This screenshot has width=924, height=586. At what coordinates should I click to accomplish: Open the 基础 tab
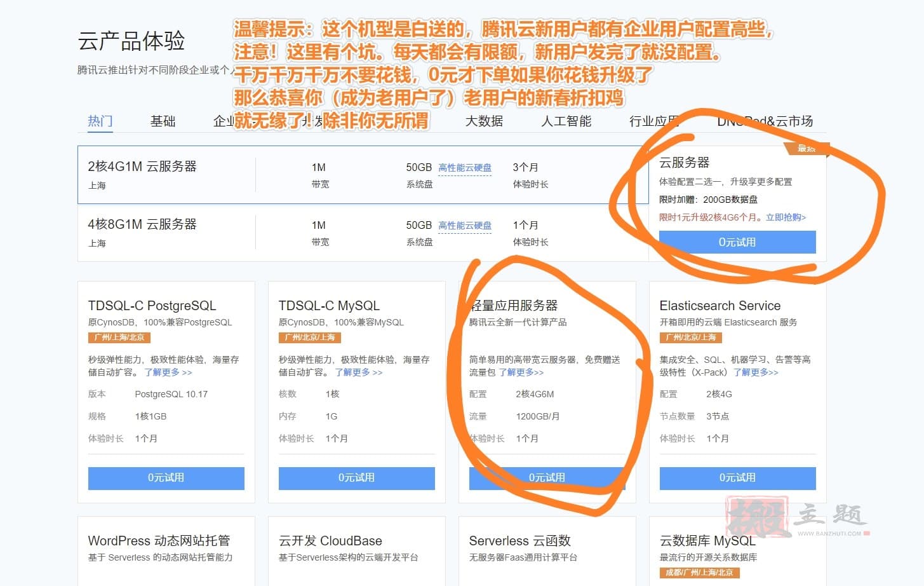(163, 121)
